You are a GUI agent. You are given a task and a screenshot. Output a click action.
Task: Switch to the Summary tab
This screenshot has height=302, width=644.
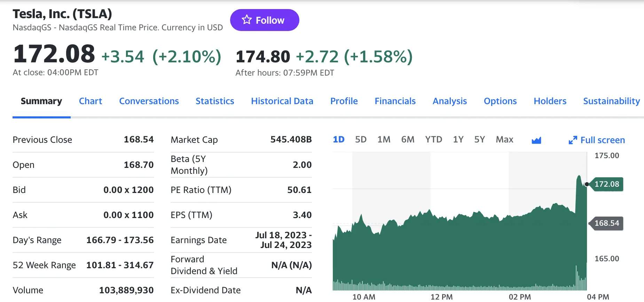coord(41,101)
